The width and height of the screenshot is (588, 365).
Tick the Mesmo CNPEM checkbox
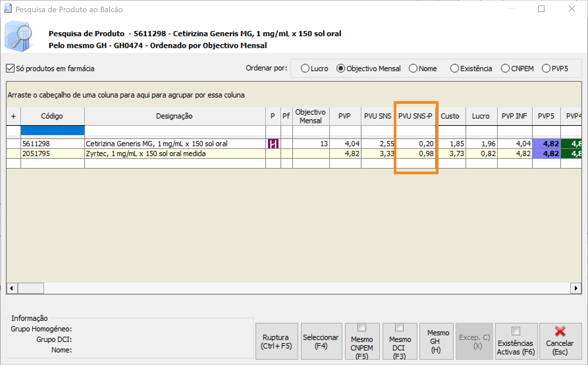click(361, 327)
